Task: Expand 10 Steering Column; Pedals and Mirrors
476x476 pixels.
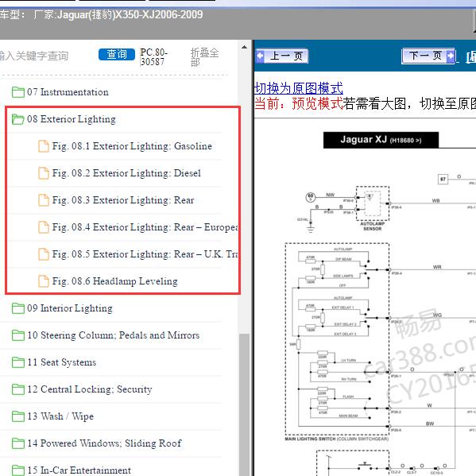Action: pyautogui.click(x=113, y=335)
